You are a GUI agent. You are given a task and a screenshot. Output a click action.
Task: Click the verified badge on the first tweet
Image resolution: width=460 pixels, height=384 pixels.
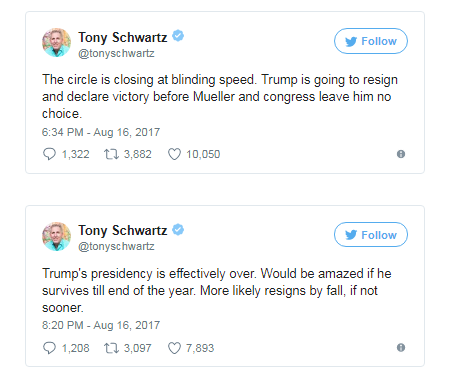pyautogui.click(x=178, y=36)
